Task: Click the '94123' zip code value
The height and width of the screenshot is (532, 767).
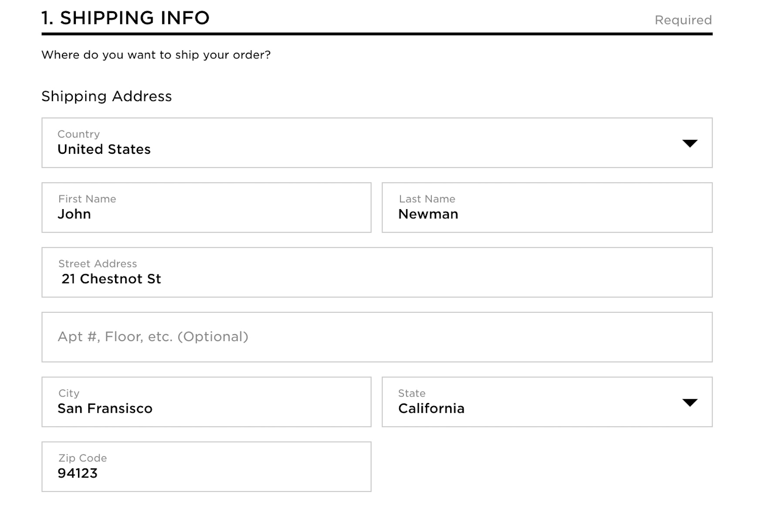Action: click(x=78, y=474)
